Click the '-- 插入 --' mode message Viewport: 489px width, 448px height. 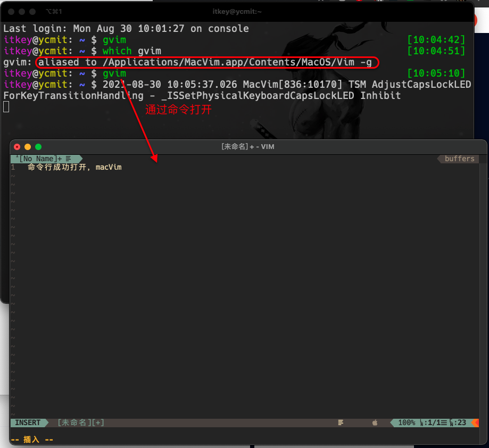point(32,439)
